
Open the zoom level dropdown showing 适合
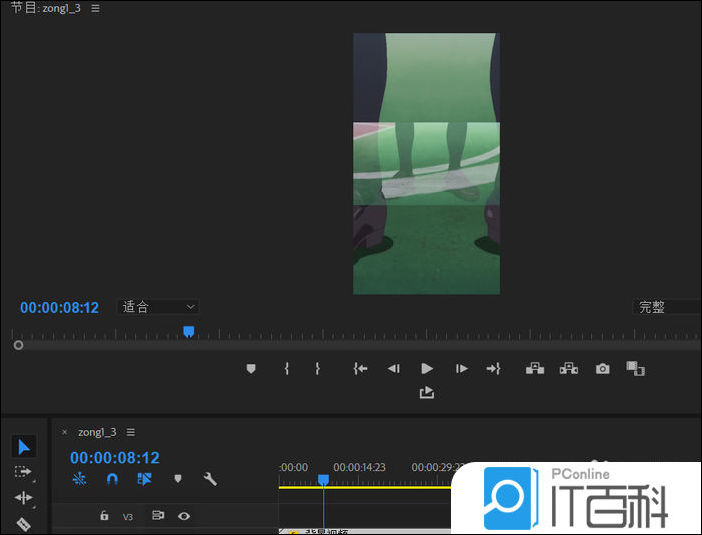159,307
